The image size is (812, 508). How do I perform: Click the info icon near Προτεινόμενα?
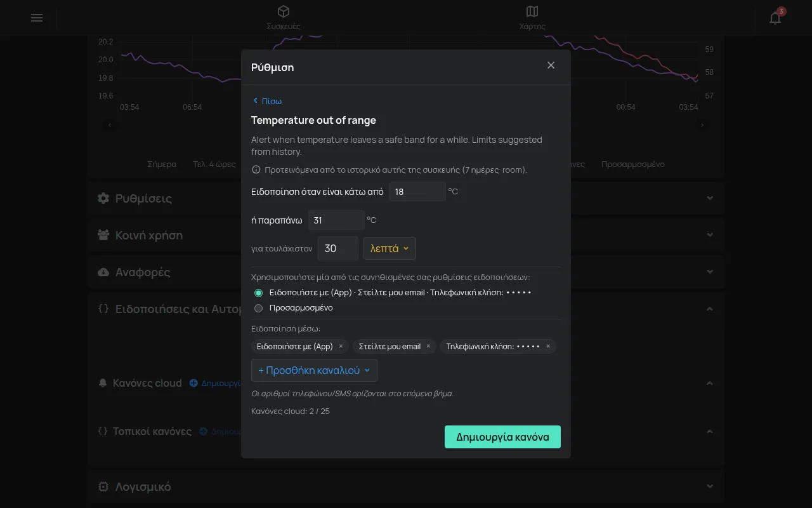(x=256, y=170)
